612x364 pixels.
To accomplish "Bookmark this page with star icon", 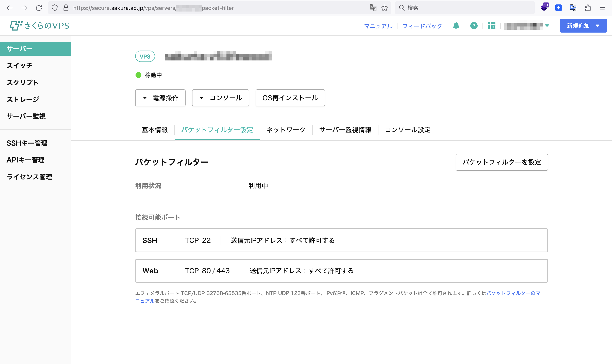I will [x=385, y=8].
